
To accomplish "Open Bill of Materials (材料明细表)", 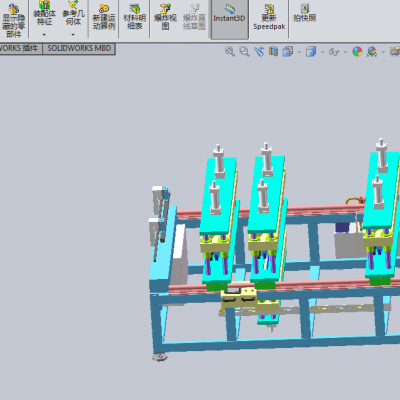I will 134,17.
